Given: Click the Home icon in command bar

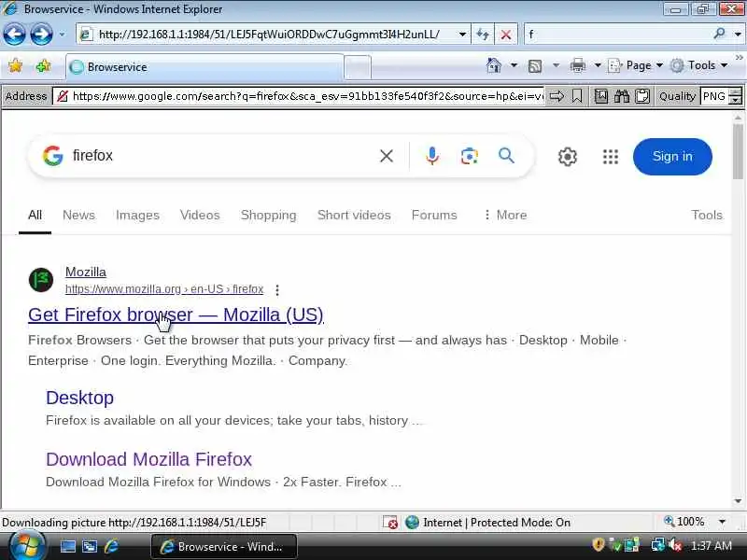Looking at the screenshot, I should click(494, 65).
